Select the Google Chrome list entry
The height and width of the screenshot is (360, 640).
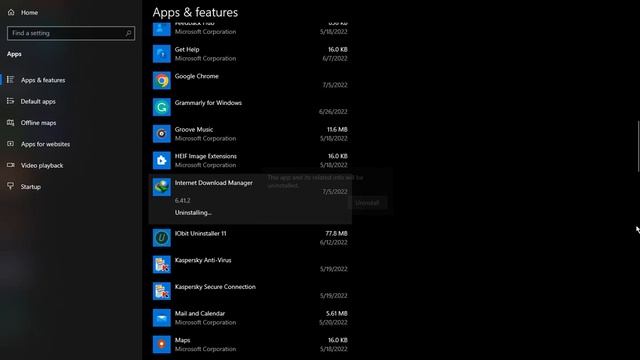[x=250, y=80]
